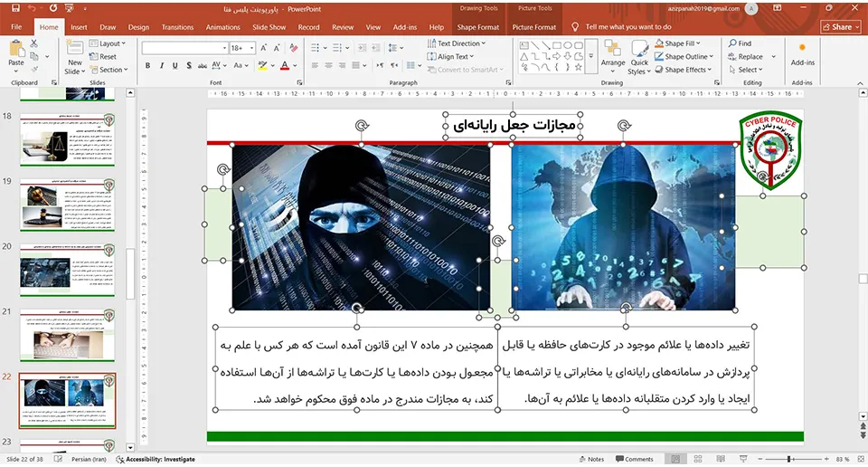Expand Text Direction dropdown
Screen dimensions: 868x467
pyautogui.click(x=457, y=43)
